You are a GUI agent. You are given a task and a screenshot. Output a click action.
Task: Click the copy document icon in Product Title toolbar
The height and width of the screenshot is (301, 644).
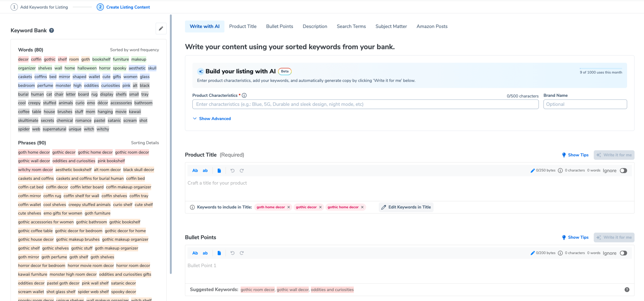pyautogui.click(x=219, y=170)
